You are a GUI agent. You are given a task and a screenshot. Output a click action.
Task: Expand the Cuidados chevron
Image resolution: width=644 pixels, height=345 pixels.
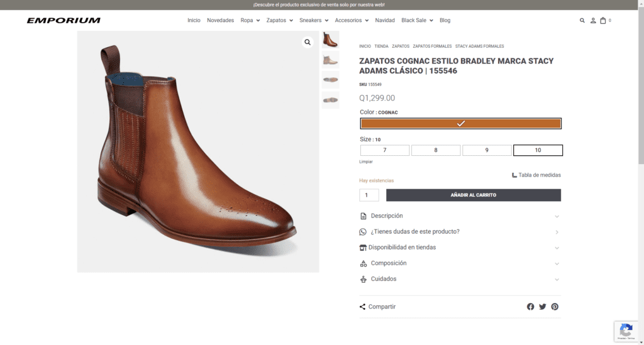(x=557, y=280)
